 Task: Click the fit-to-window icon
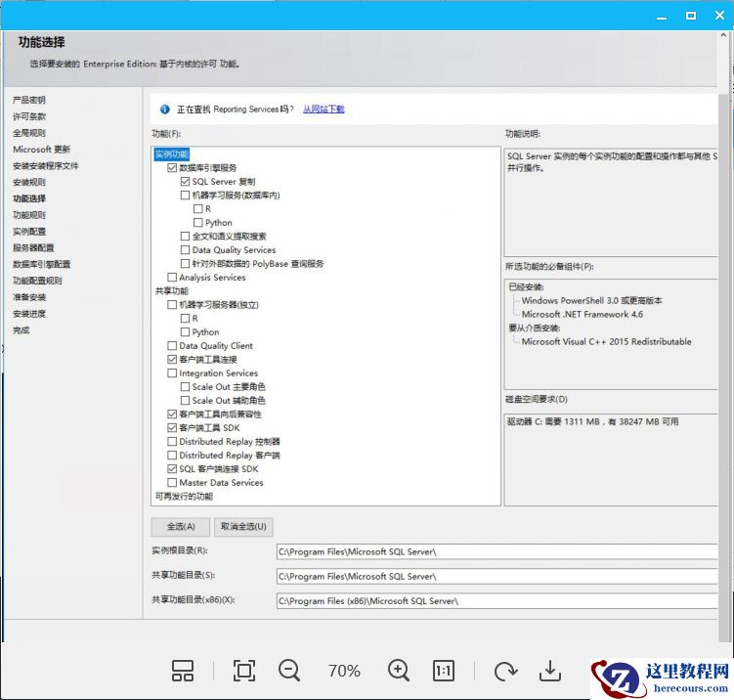[x=243, y=671]
